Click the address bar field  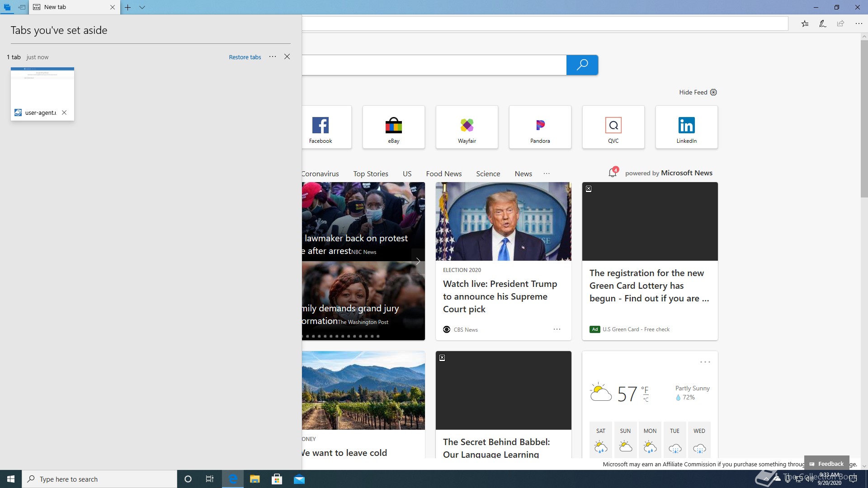pos(545,23)
